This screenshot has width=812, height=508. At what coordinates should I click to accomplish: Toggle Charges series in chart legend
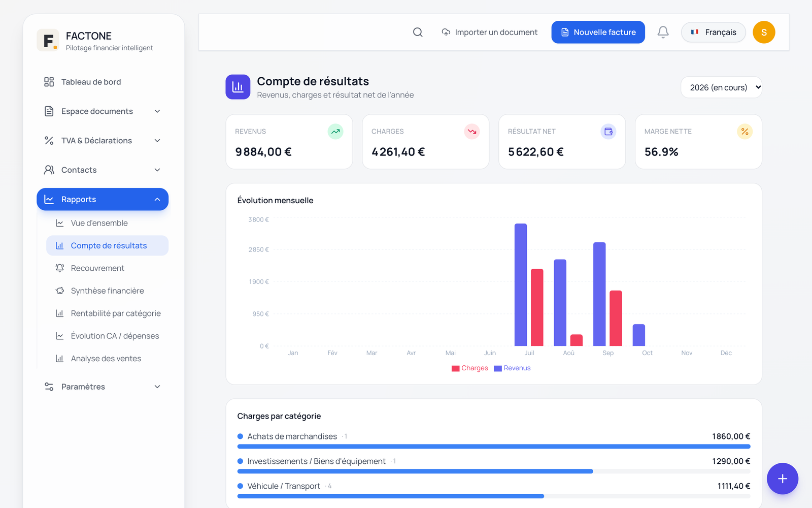coord(469,368)
